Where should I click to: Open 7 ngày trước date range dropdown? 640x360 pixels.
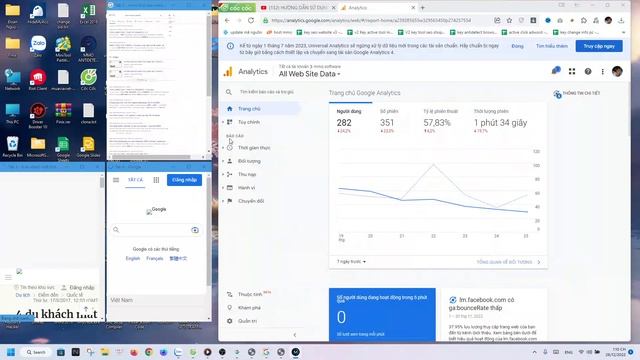(351, 262)
